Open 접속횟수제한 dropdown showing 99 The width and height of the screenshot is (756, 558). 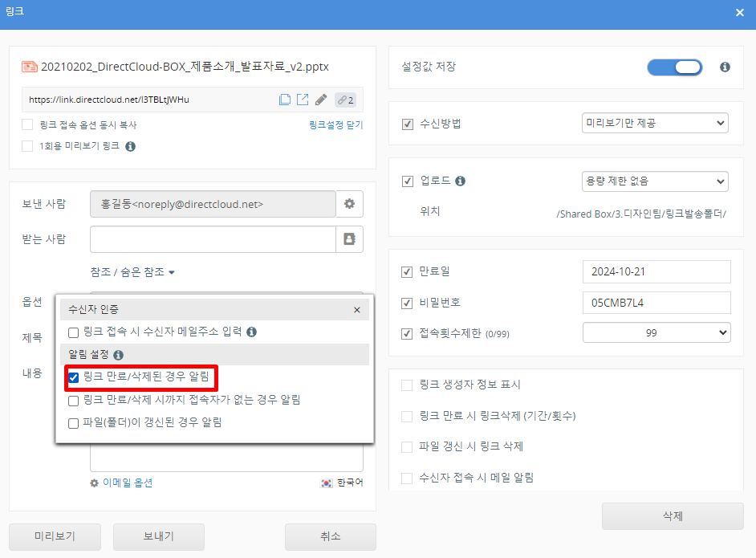tap(655, 332)
